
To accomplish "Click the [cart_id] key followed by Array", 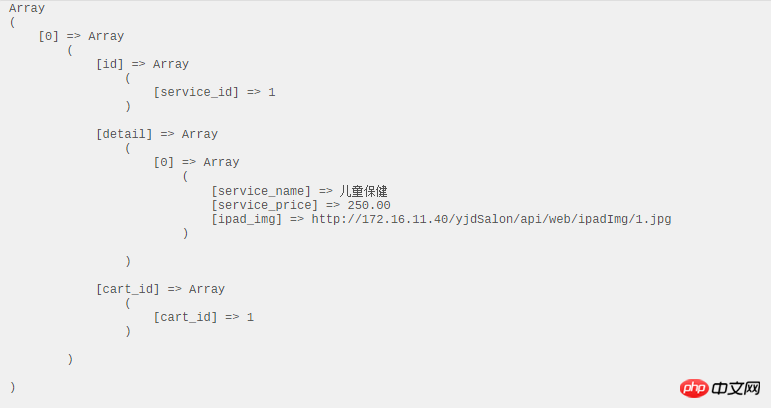I will click(128, 289).
